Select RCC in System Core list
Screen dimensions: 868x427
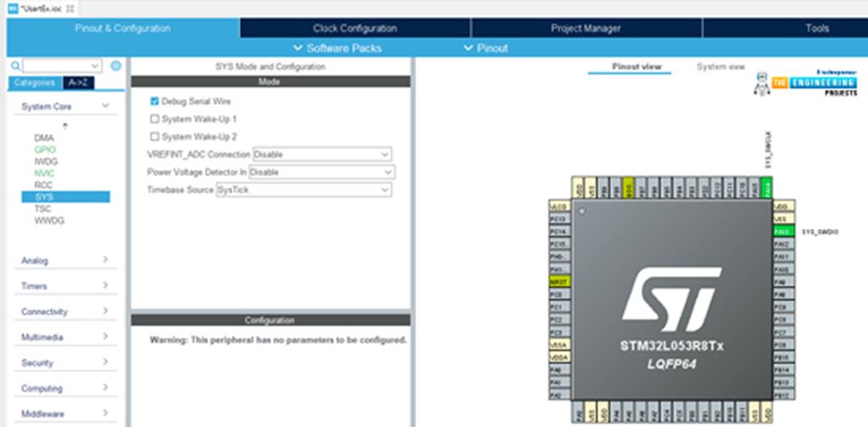coord(43,185)
